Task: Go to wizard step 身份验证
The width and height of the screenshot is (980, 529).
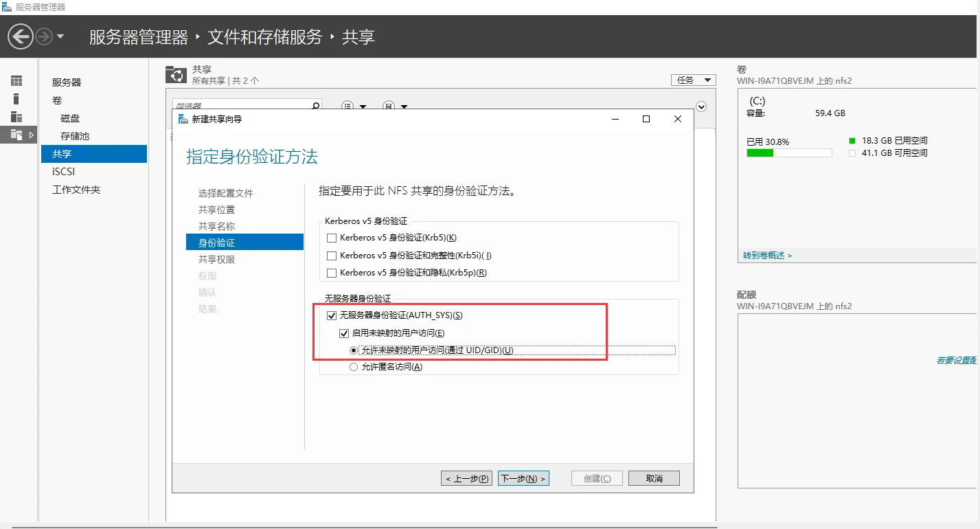Action: [244, 243]
